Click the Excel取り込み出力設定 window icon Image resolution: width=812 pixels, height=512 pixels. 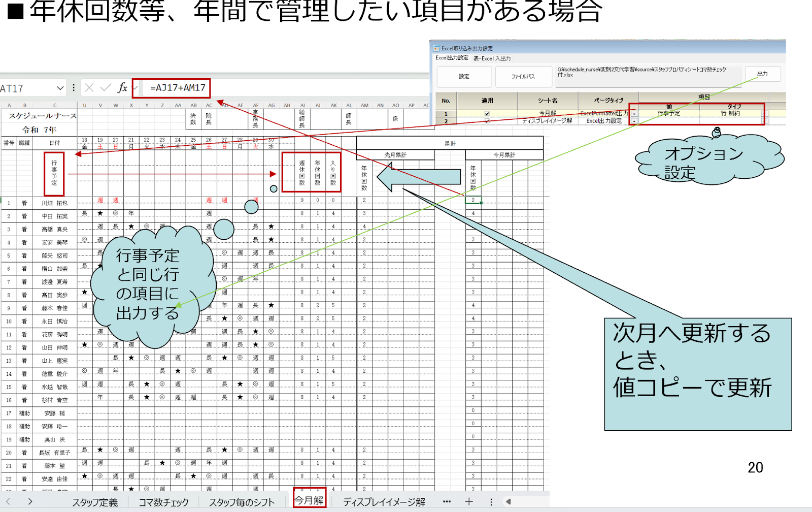point(436,48)
